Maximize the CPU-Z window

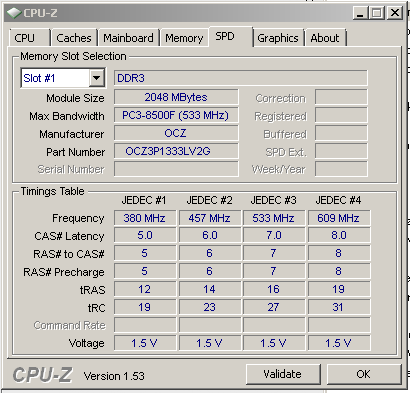click(377, 13)
